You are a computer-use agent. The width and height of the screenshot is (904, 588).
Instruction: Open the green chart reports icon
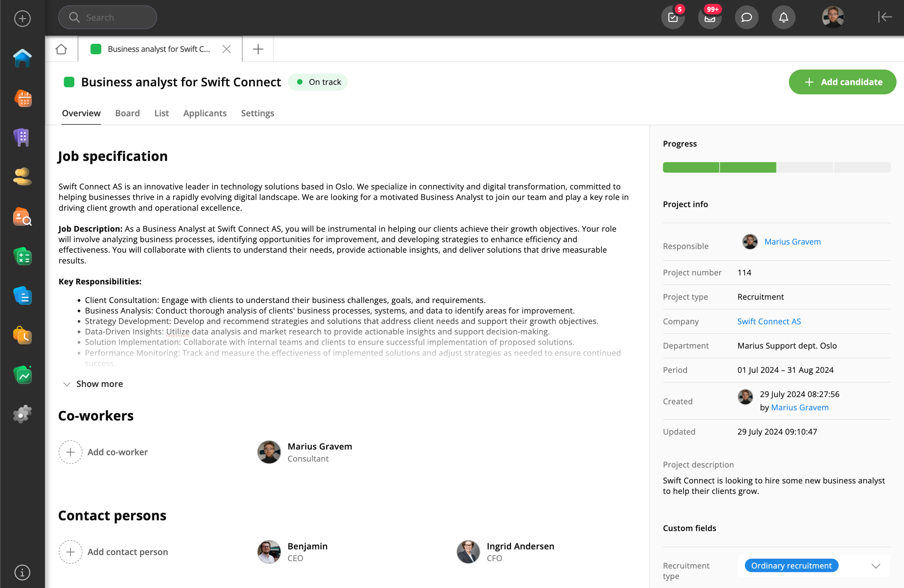[22, 375]
